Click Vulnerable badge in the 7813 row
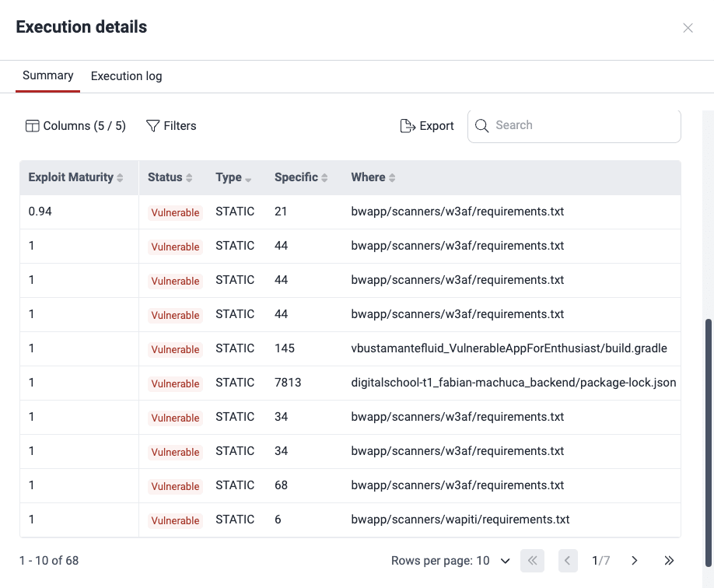This screenshot has width=714, height=588. 175,383
